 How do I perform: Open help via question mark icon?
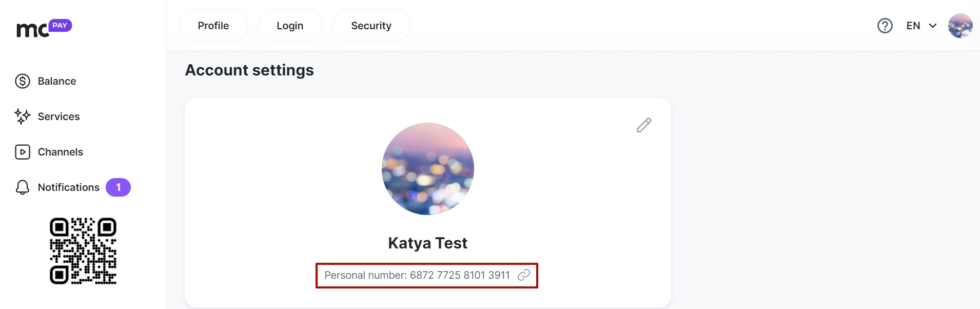885,26
